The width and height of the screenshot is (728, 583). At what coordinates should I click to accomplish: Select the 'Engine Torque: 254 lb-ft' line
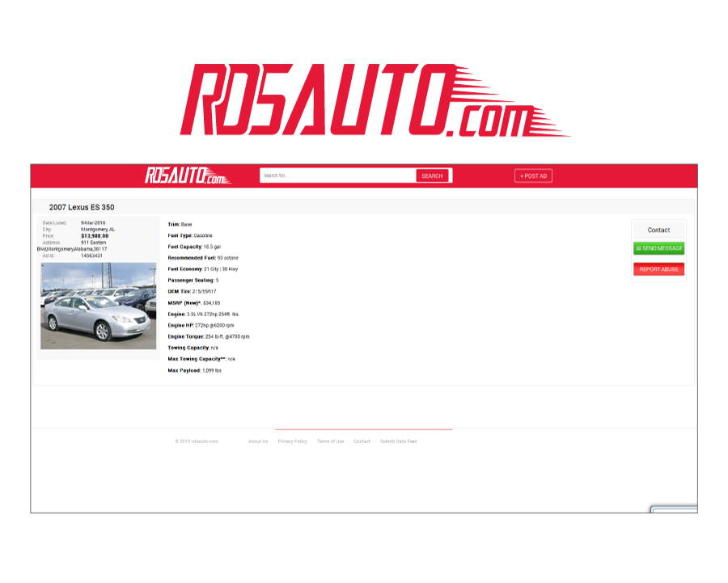209,336
